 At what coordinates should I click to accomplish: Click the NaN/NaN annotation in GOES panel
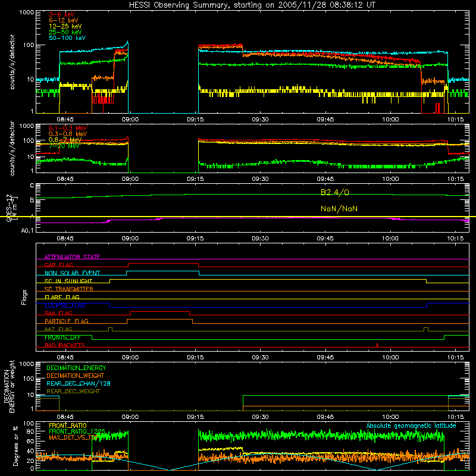339,209
